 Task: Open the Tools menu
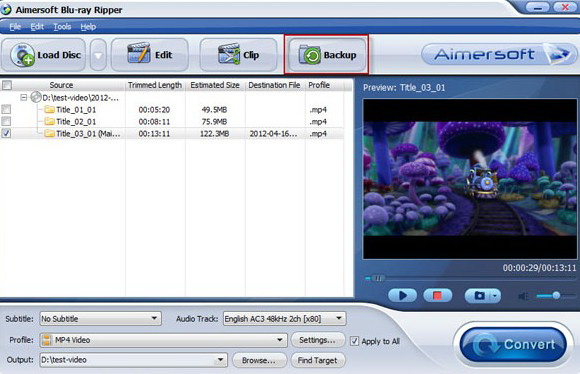tap(62, 27)
